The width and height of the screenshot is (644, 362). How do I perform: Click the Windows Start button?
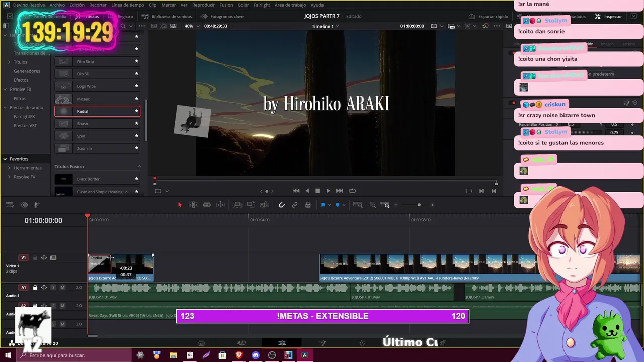point(8,355)
